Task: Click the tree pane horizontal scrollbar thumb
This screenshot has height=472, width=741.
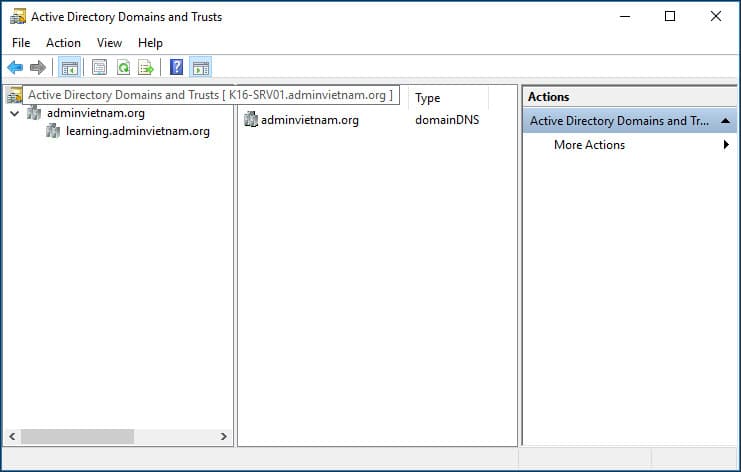Action: (x=77, y=437)
